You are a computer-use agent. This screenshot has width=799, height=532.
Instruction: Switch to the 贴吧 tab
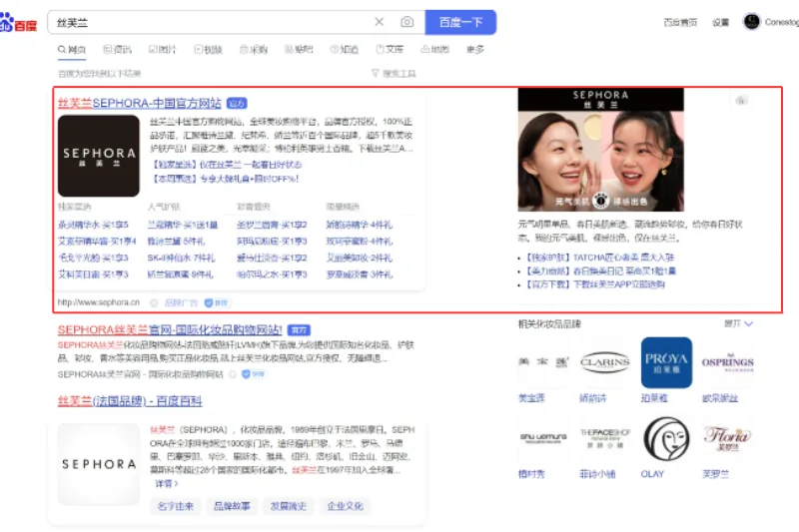[x=299, y=49]
